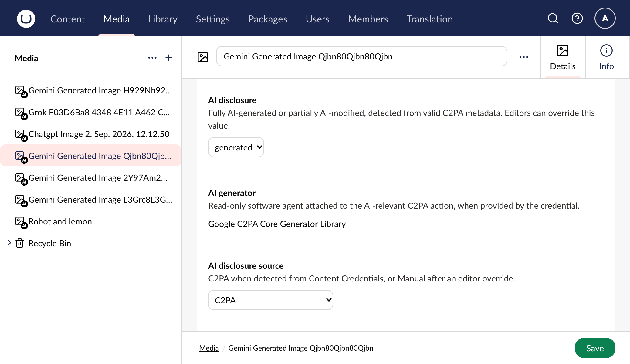Switch to the Info tab
The width and height of the screenshot is (630, 364).
point(606,58)
